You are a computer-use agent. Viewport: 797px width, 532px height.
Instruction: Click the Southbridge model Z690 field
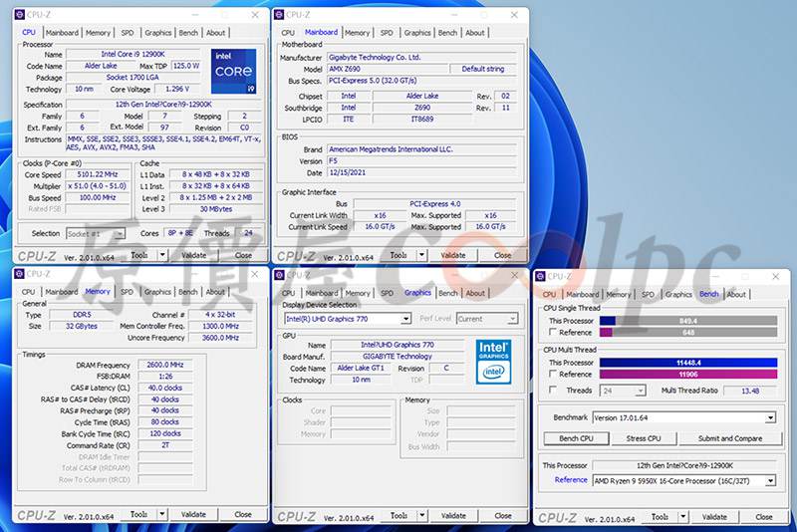click(x=422, y=108)
